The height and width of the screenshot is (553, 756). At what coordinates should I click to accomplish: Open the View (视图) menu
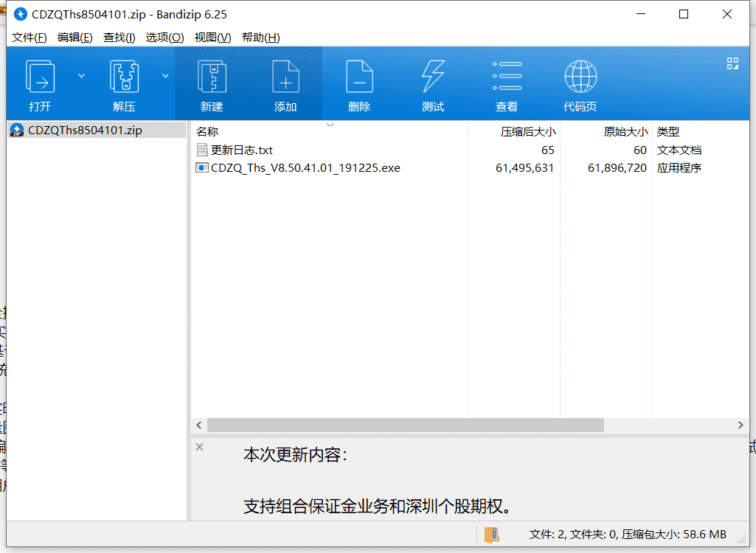pyautogui.click(x=212, y=38)
